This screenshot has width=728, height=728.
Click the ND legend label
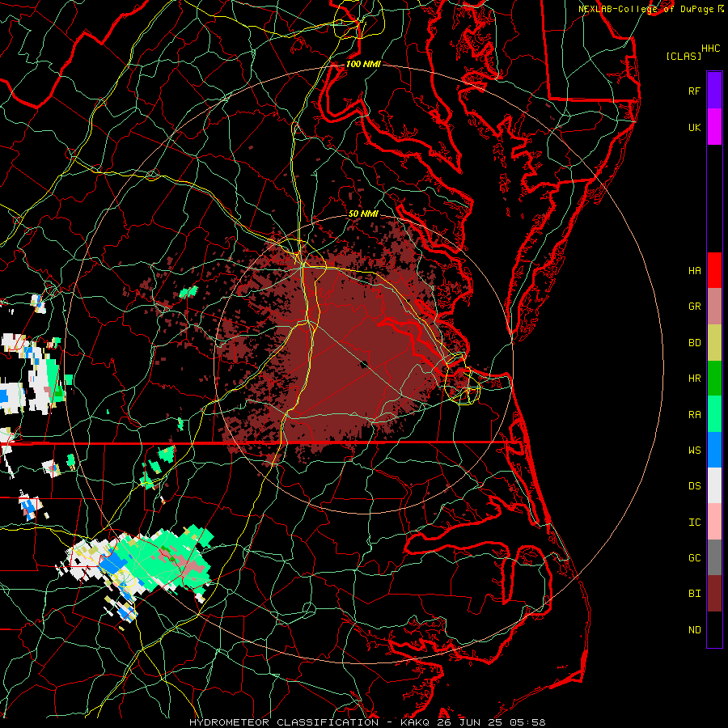coord(695,630)
